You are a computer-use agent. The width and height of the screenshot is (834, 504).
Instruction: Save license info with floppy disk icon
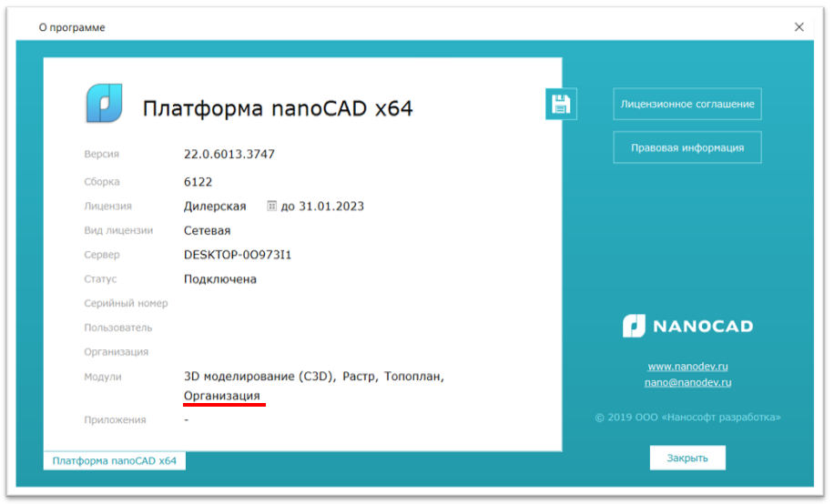coord(561,104)
